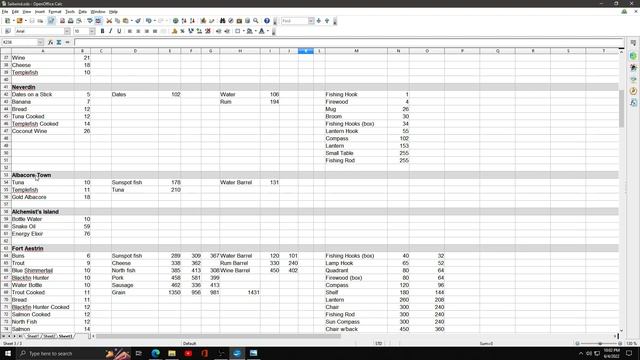Switch to the Sheet1 tab
Viewport: 640px width, 360px height.
coord(33,336)
